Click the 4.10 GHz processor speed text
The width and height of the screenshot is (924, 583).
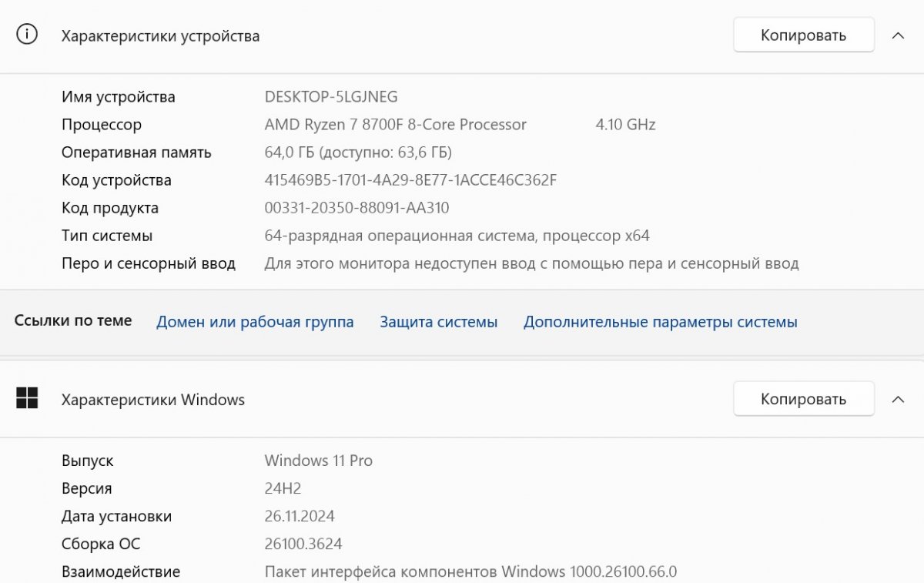[x=625, y=124]
